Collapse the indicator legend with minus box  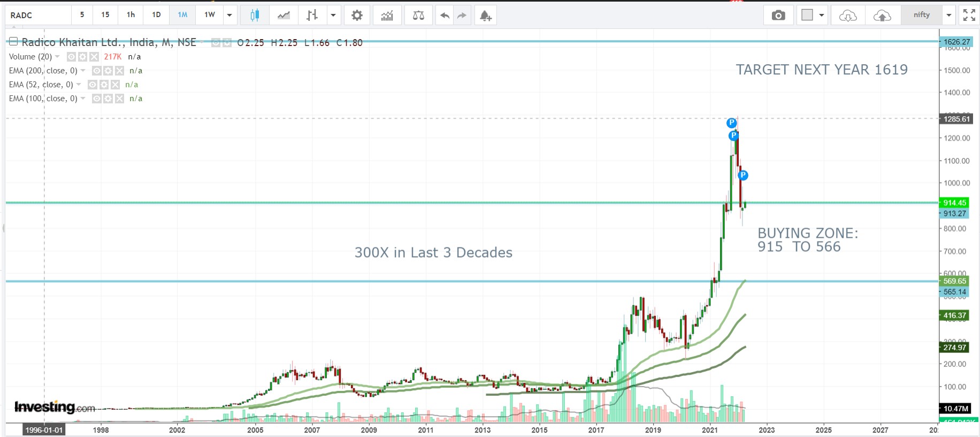pos(13,41)
